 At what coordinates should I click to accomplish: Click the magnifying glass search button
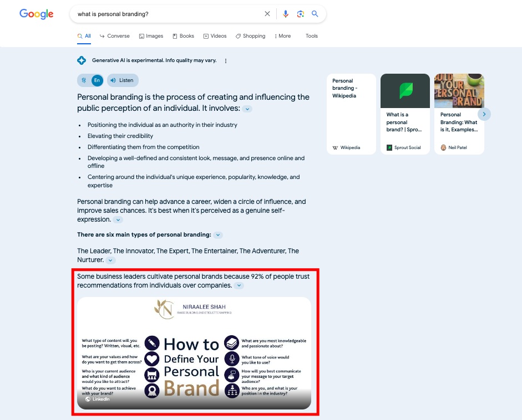[315, 14]
